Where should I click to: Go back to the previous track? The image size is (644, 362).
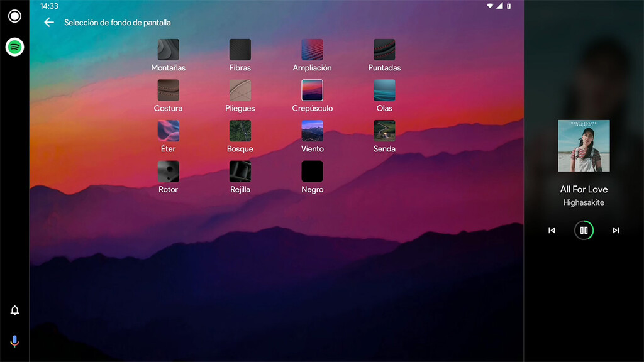[552, 230]
